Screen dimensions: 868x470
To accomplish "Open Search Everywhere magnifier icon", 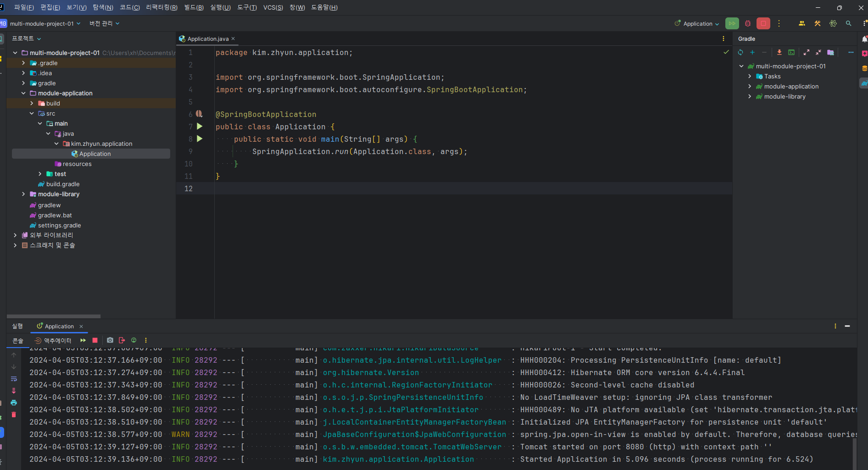I will pyautogui.click(x=849, y=23).
